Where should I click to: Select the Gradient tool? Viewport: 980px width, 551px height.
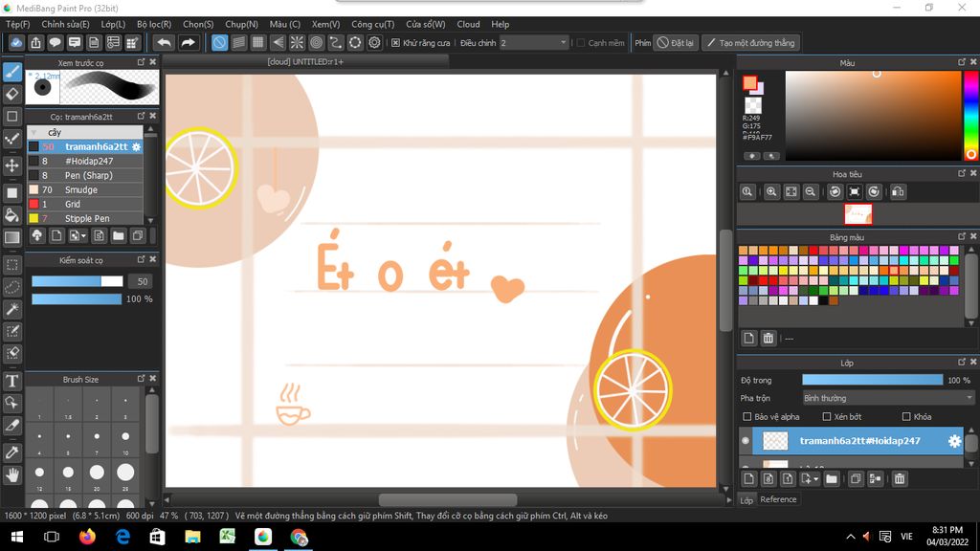[x=11, y=237]
